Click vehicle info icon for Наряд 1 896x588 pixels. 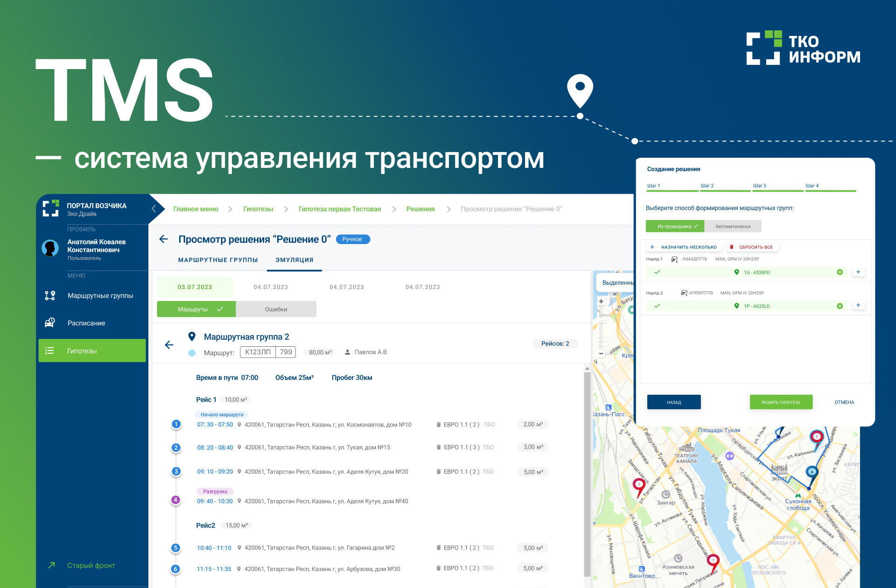coord(674,259)
